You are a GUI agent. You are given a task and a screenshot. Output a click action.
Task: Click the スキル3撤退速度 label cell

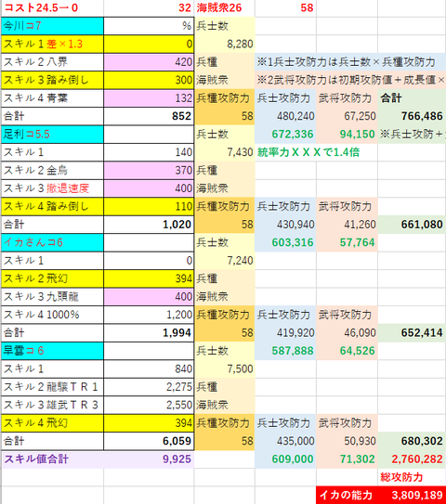[52, 188]
